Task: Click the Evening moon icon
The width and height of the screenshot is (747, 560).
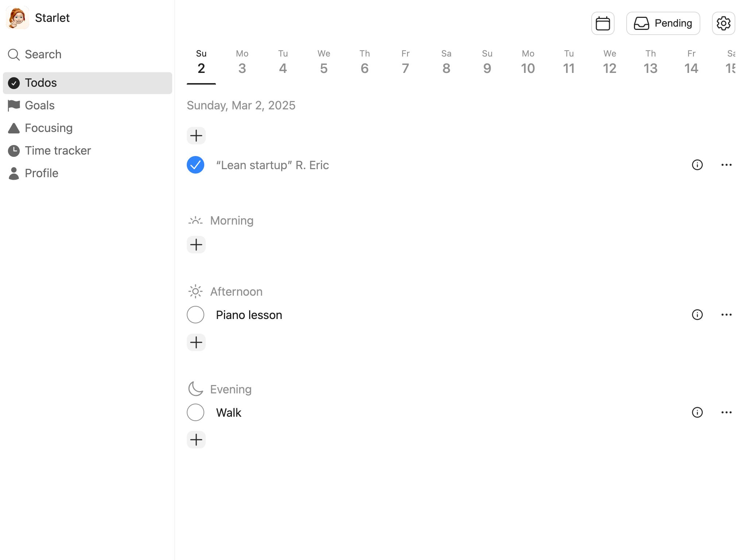Action: [196, 389]
